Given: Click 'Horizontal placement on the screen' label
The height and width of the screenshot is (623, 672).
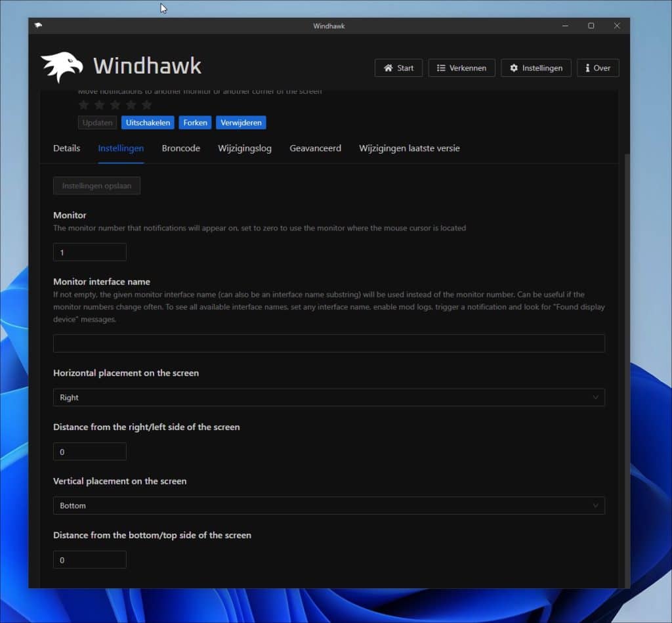Looking at the screenshot, I should point(126,373).
